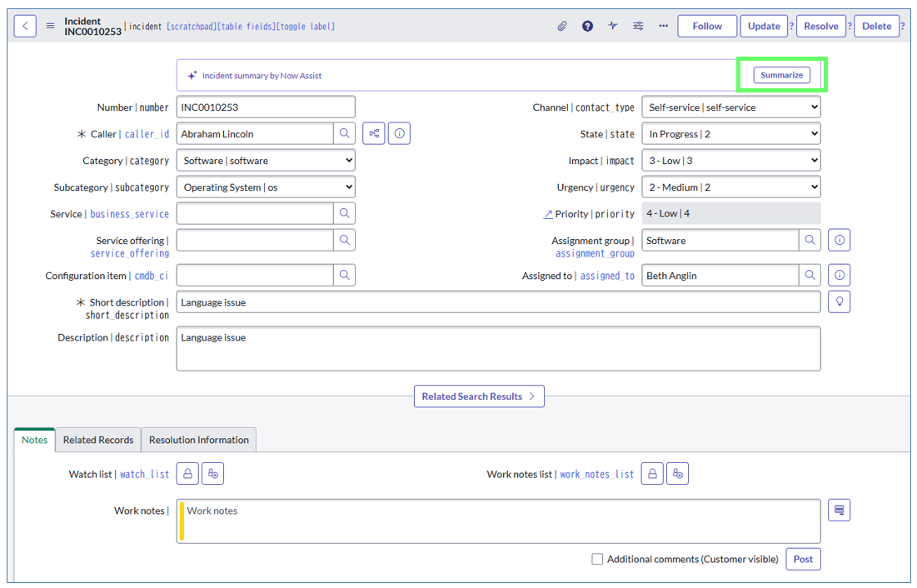Toggle the activity stream icon
Viewport: 917px width, 588px height.
coord(612,26)
